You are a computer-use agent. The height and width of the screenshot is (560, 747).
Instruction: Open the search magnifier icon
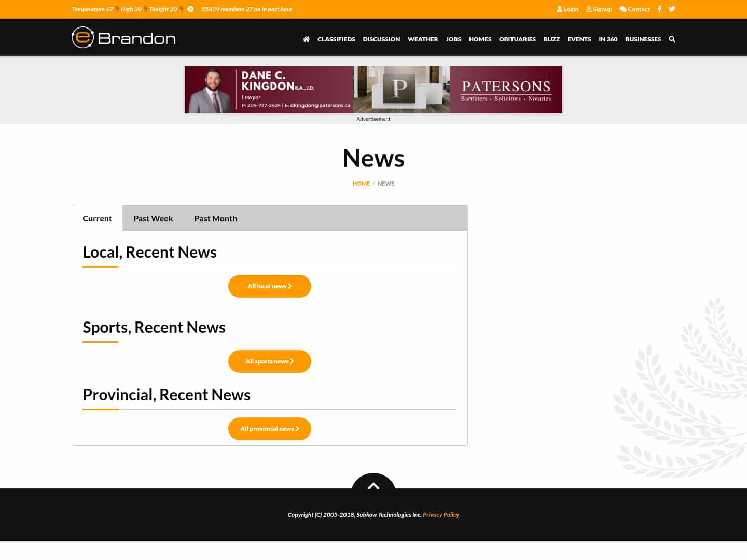[672, 39]
